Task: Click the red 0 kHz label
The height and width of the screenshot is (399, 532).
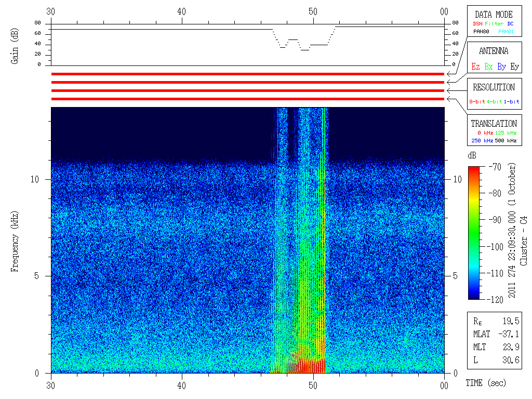Action: (485, 132)
